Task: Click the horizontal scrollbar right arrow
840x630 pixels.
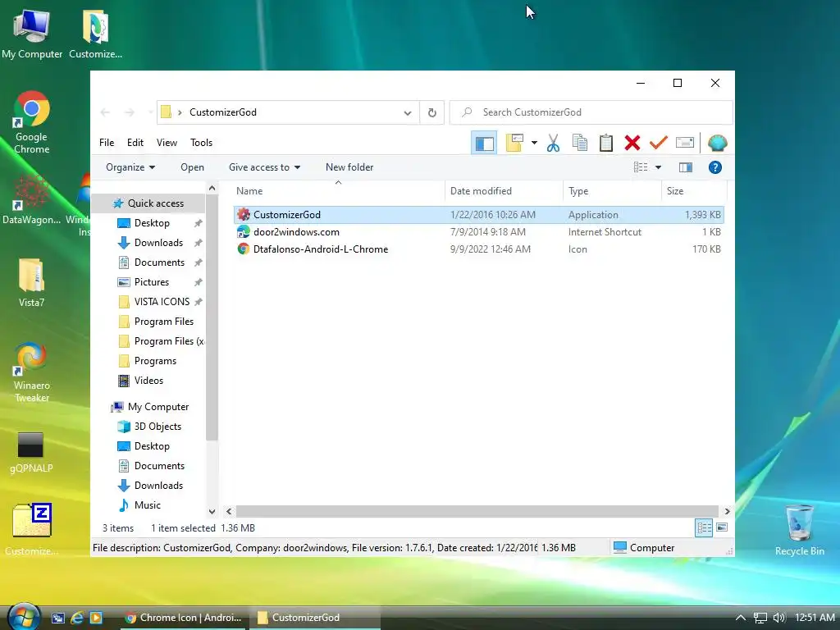Action: pos(727,511)
